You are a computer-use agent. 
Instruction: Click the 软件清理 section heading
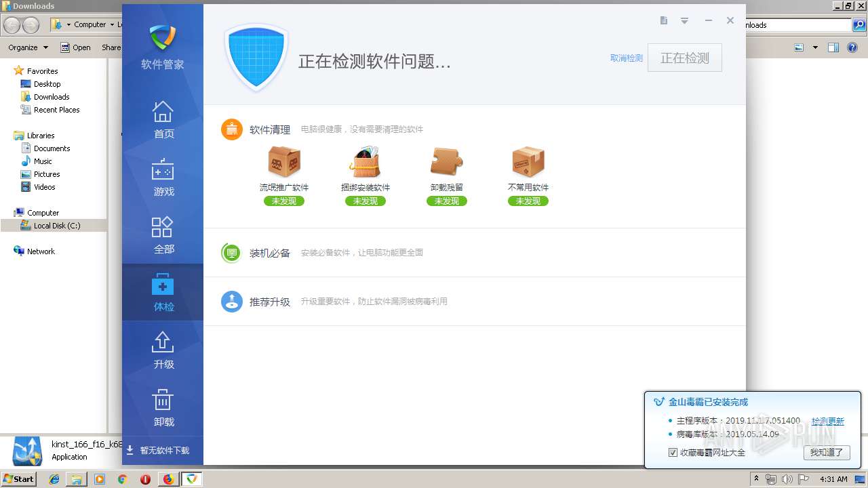point(270,129)
